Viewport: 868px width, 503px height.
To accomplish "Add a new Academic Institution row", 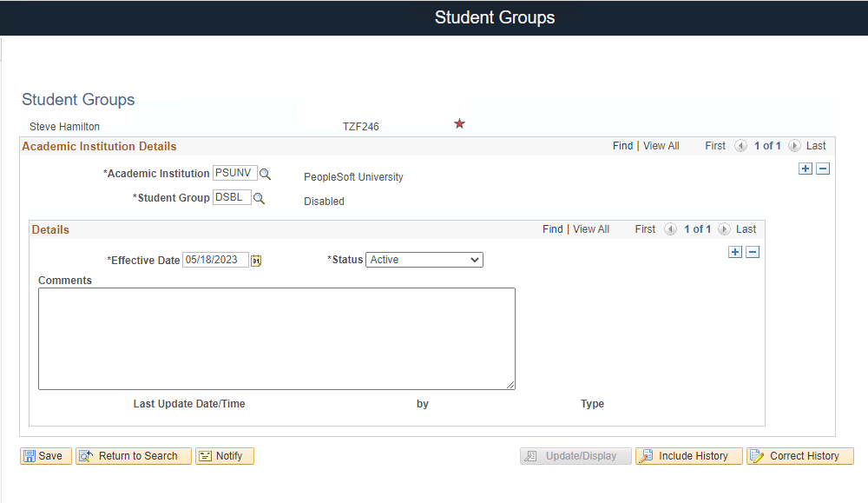I will click(x=806, y=169).
